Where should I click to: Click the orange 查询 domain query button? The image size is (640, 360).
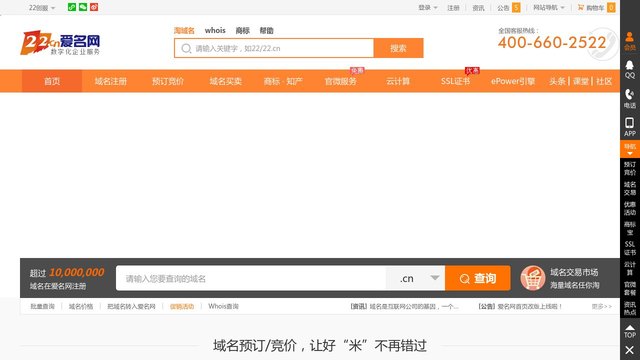click(478, 278)
